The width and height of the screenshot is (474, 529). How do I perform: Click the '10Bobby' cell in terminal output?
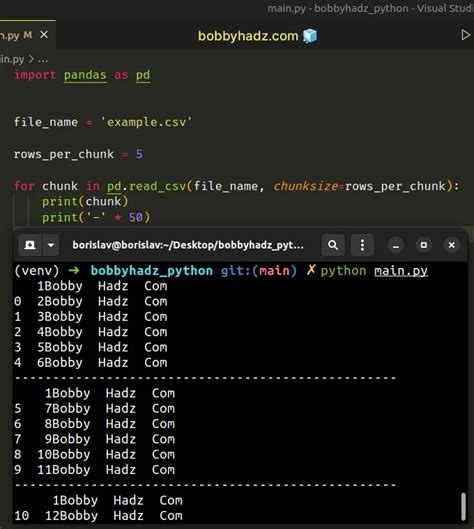tap(64, 454)
